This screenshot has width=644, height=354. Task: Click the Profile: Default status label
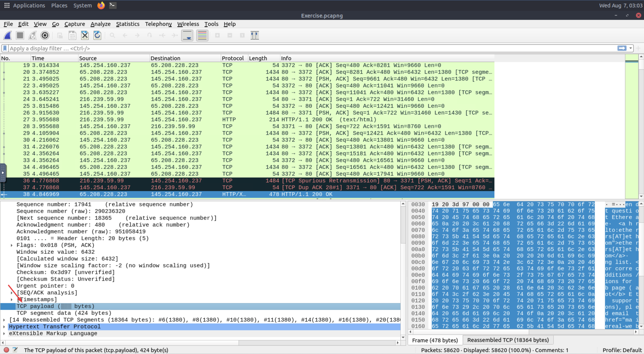622,350
